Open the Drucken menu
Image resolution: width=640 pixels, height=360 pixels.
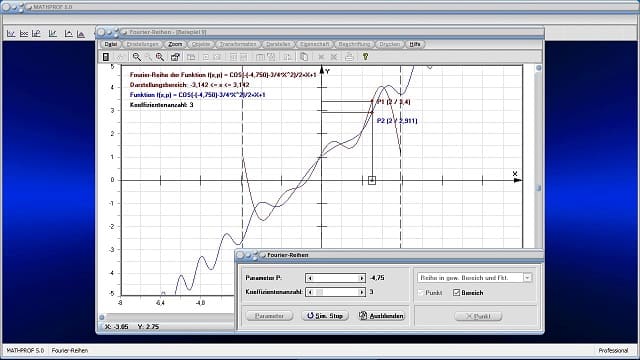[389, 44]
